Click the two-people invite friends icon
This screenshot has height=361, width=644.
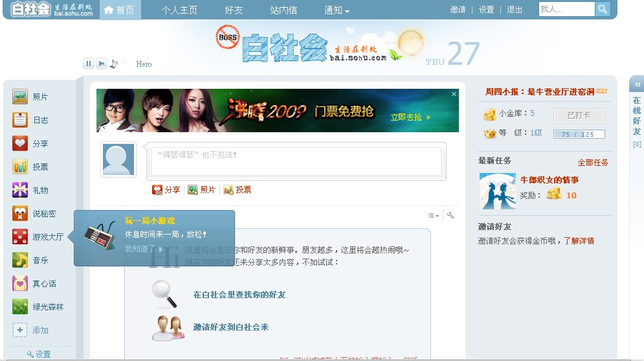pos(168,328)
